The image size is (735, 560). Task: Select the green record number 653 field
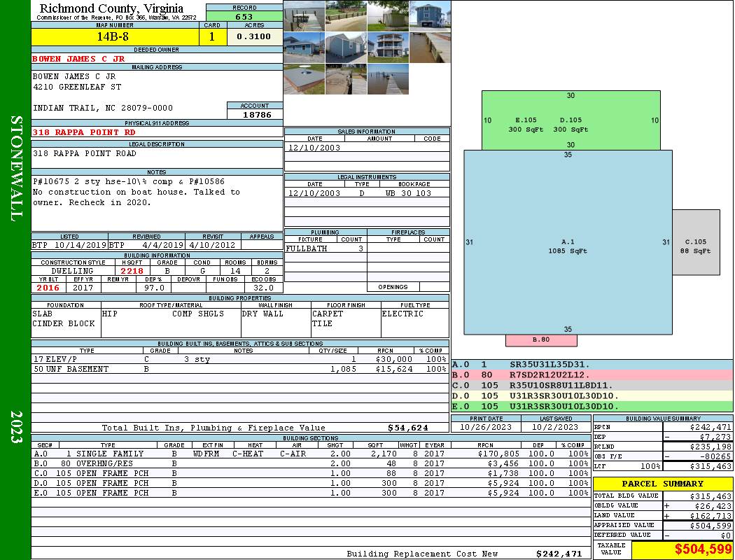click(x=244, y=16)
